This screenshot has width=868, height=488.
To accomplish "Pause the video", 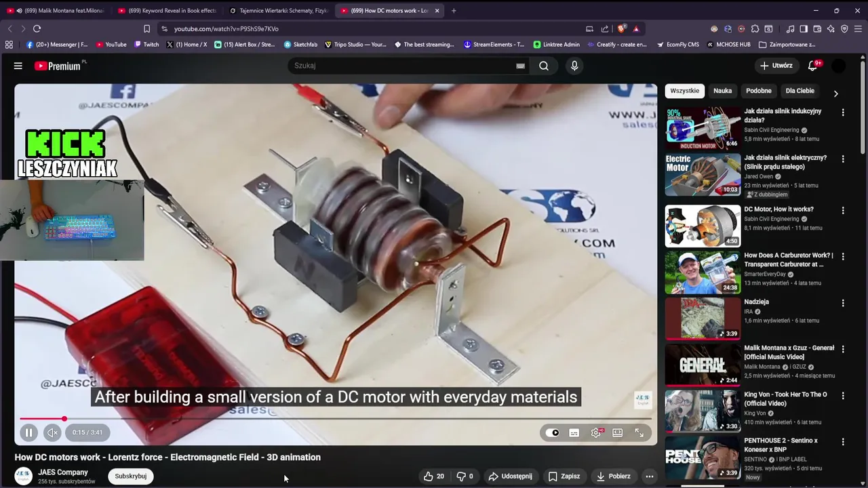I will point(28,432).
